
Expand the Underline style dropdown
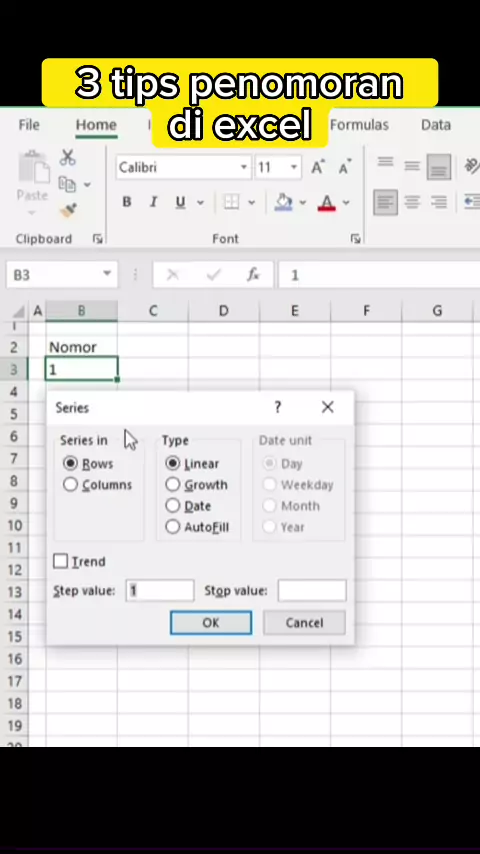[x=200, y=203]
